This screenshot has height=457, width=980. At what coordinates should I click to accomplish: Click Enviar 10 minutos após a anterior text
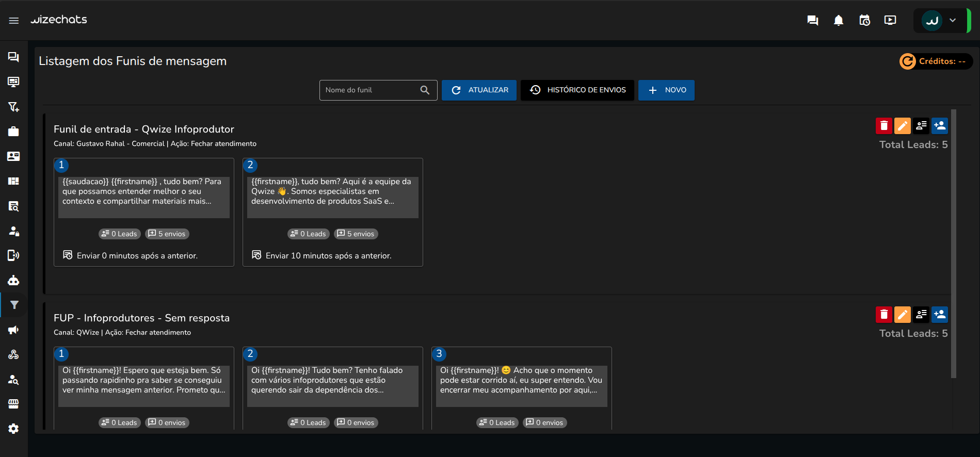click(329, 256)
